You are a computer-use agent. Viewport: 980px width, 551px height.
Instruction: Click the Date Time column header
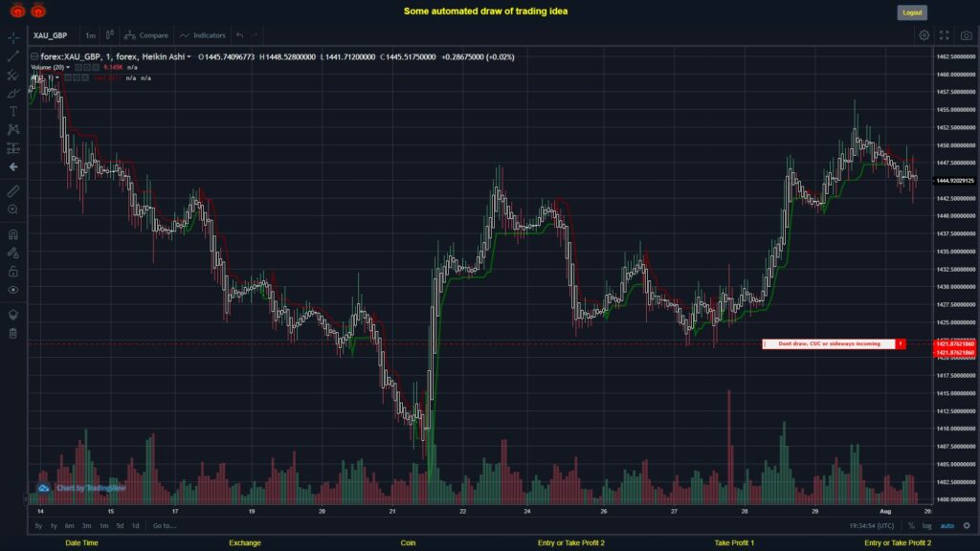point(82,543)
